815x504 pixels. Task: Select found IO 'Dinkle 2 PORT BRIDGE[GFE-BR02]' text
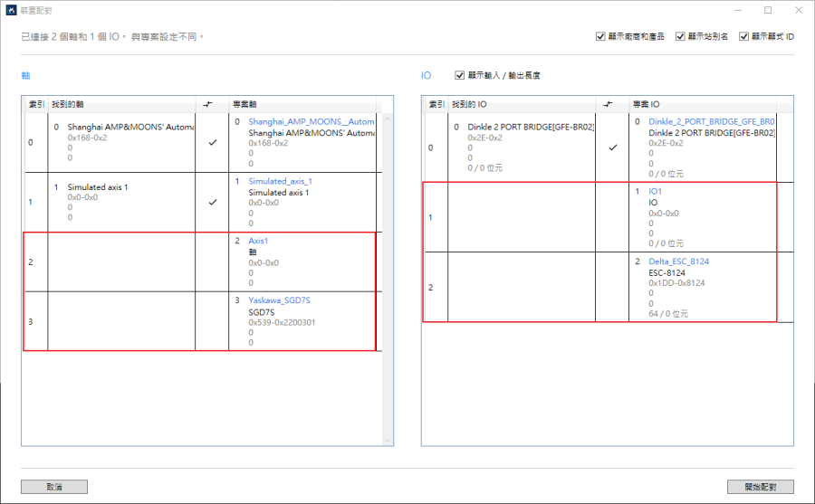click(x=531, y=127)
